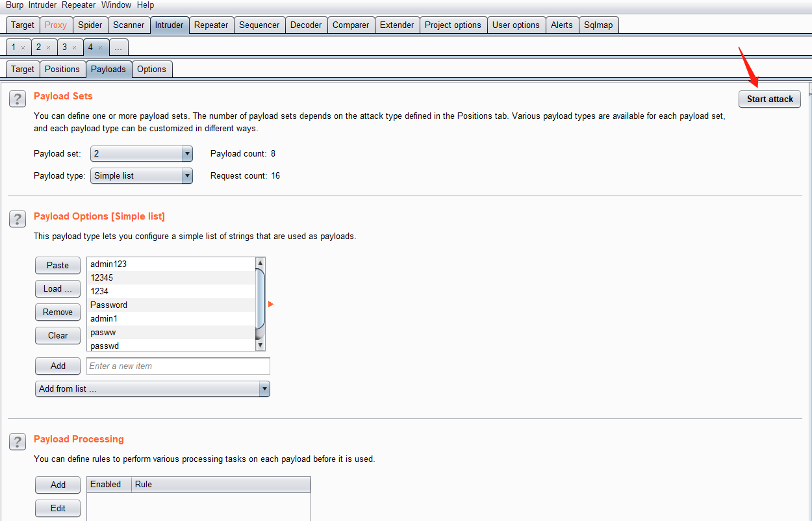Open Payload Options help question icon
The image size is (812, 521).
tap(18, 219)
